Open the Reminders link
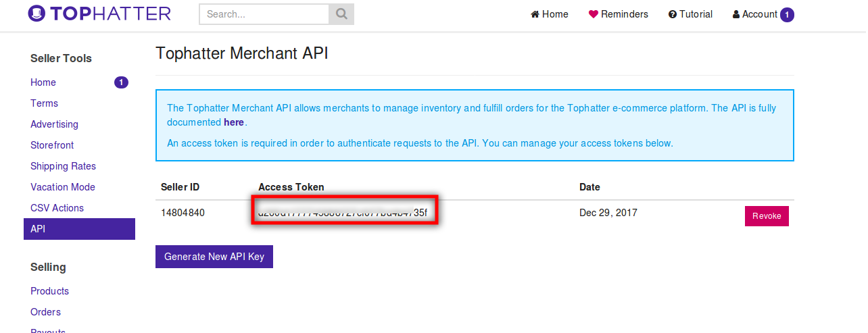This screenshot has width=868, height=333. [618, 14]
